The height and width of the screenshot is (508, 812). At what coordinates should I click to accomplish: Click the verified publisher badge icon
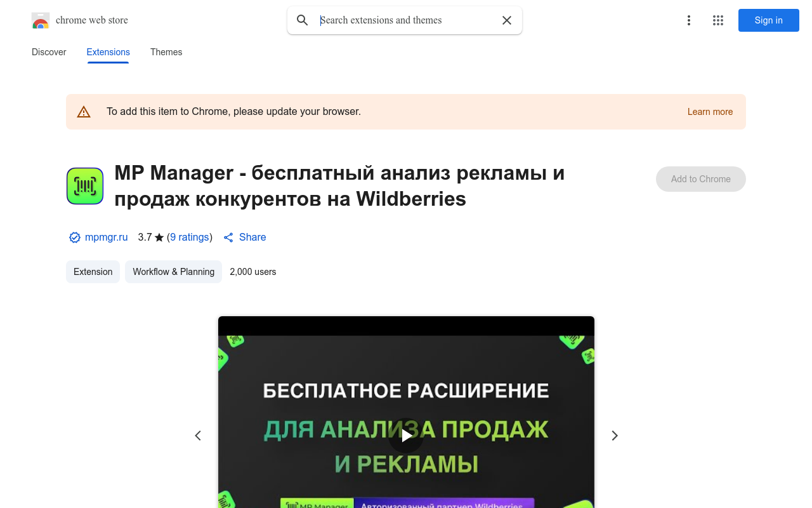tap(75, 237)
